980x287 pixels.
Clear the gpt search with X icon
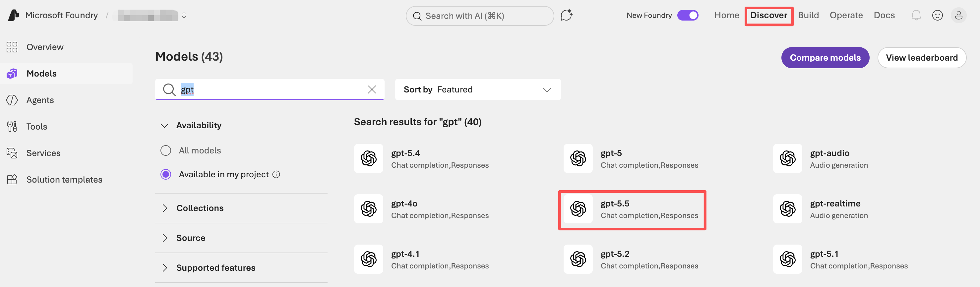[372, 89]
